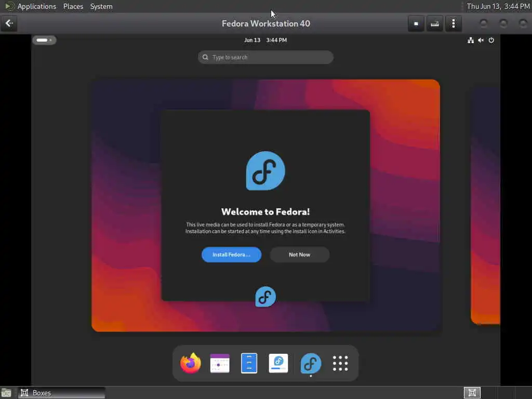Select the main workspace thumbnail
532x399 pixels.
pyautogui.click(x=265, y=206)
